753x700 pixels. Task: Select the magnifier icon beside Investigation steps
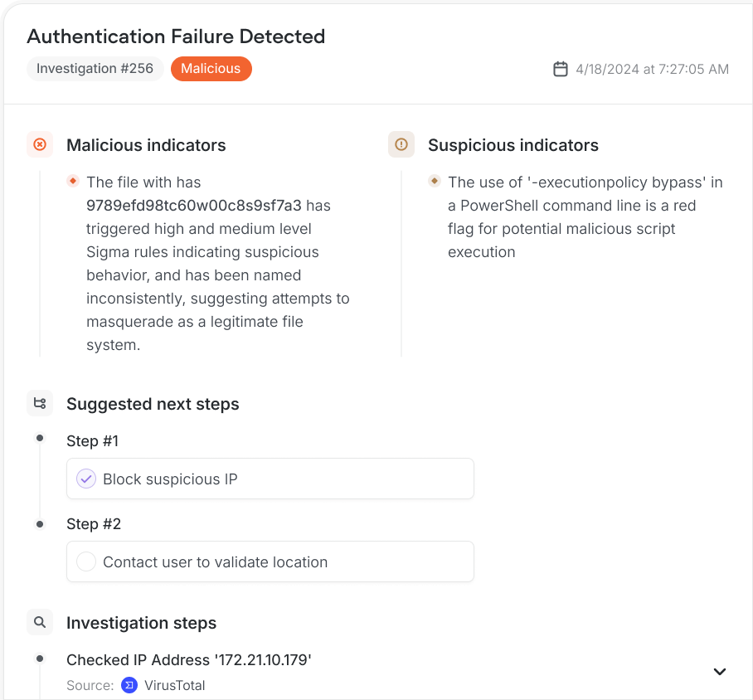(x=40, y=622)
